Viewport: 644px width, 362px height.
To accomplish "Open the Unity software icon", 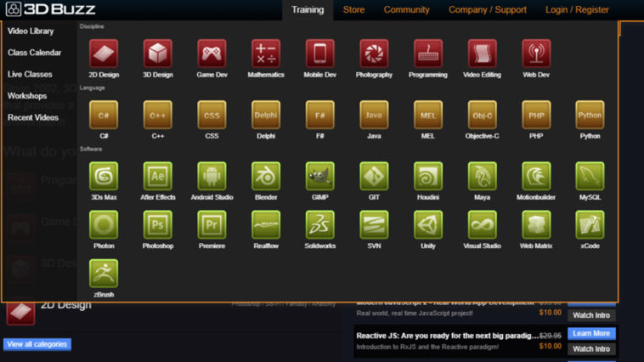I will (x=428, y=224).
